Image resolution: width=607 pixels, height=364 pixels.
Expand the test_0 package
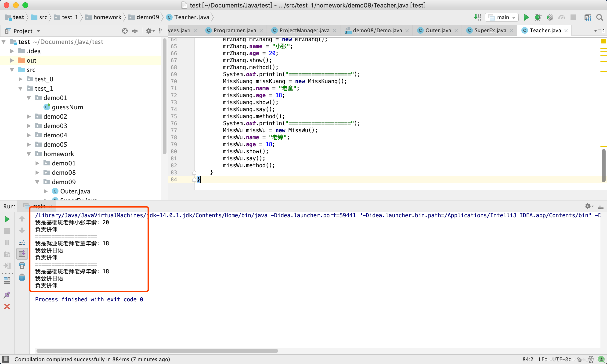(x=21, y=79)
